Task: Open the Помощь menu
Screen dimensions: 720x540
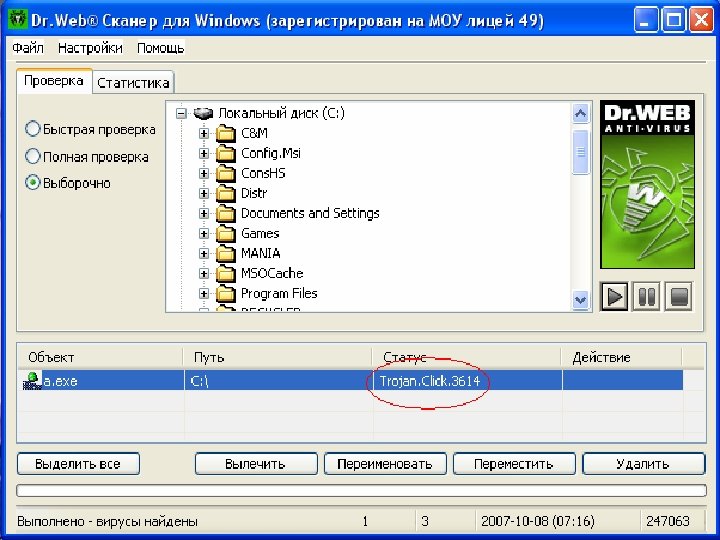Action: coord(160,48)
